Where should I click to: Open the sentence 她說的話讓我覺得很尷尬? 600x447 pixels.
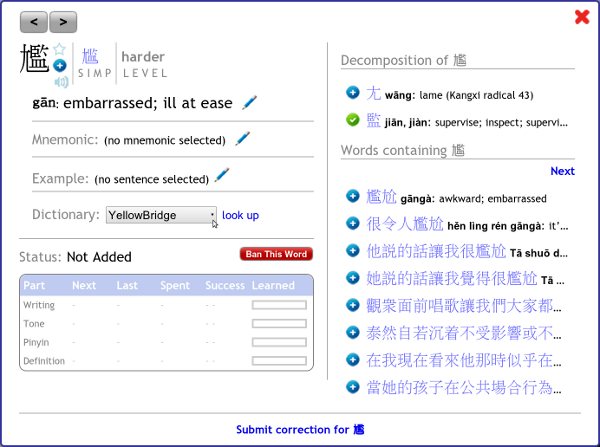(x=452, y=279)
